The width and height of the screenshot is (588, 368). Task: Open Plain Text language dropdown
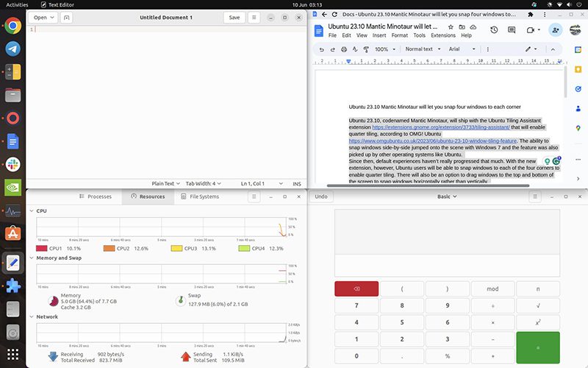point(166,183)
